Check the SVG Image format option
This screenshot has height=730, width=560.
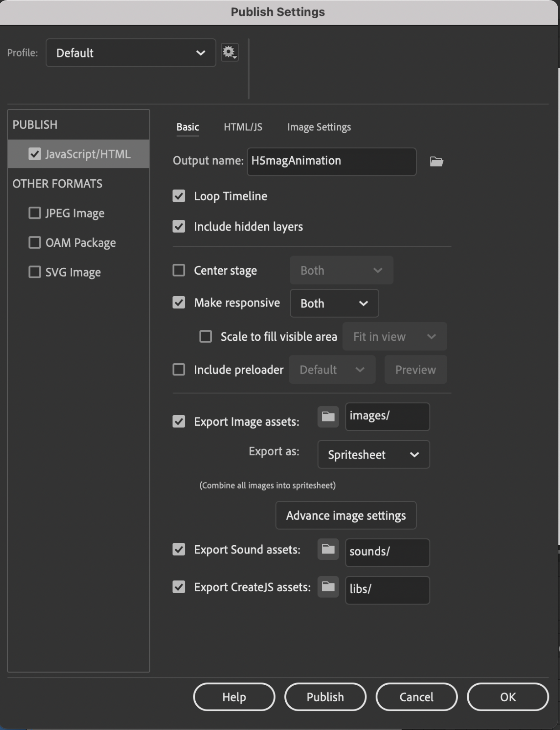pyautogui.click(x=35, y=272)
